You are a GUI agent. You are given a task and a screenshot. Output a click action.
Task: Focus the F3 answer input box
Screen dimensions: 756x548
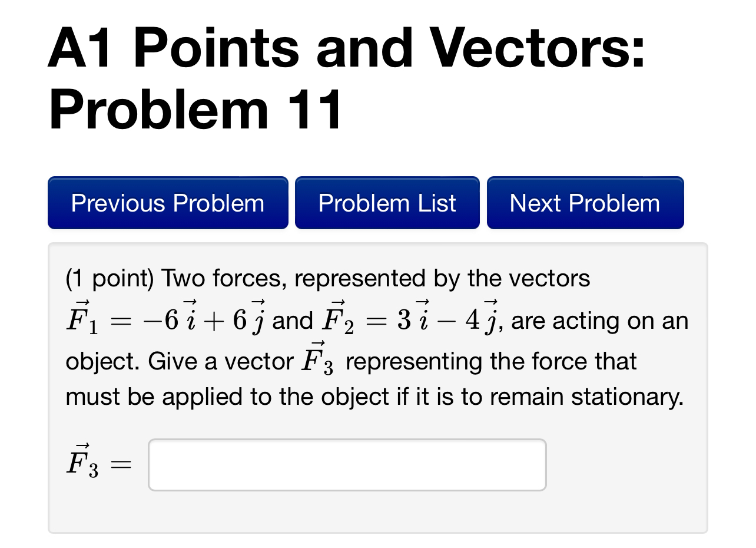(x=347, y=464)
